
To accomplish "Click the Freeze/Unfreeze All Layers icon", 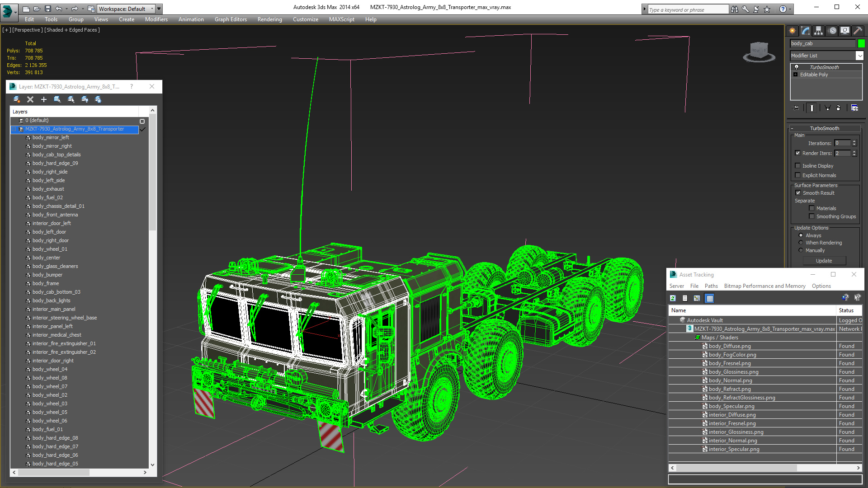I will click(98, 99).
